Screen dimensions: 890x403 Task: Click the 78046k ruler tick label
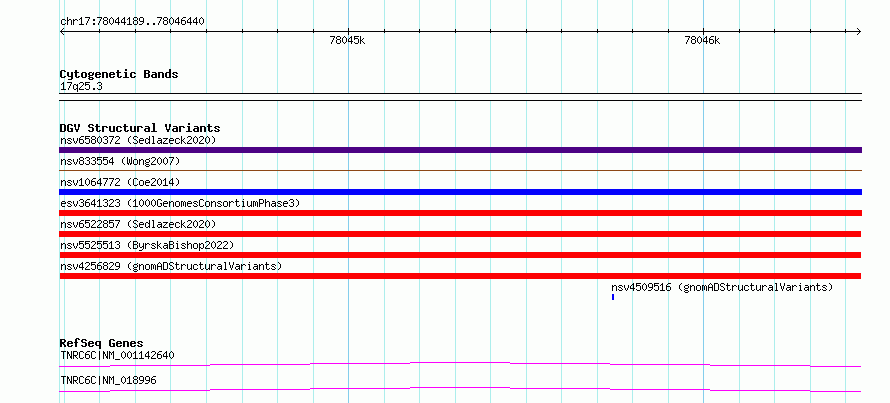(x=702, y=41)
